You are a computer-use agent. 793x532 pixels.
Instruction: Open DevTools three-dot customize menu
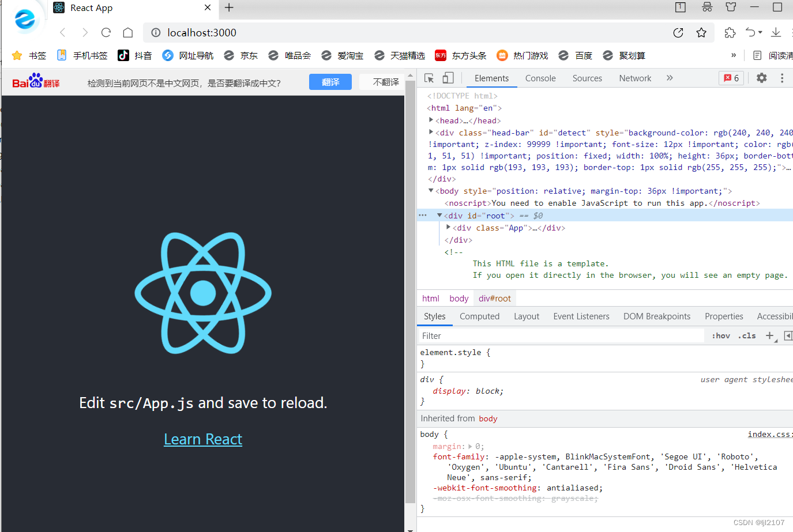[782, 78]
